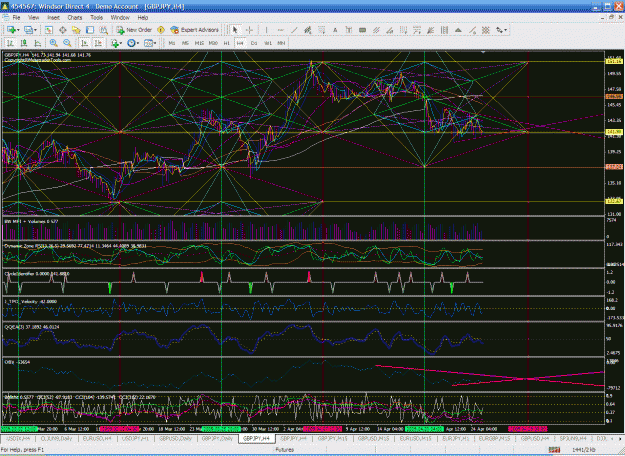Image resolution: width=625 pixels, height=456 pixels.
Task: Switch timeframe to M5
Action: click(x=185, y=43)
